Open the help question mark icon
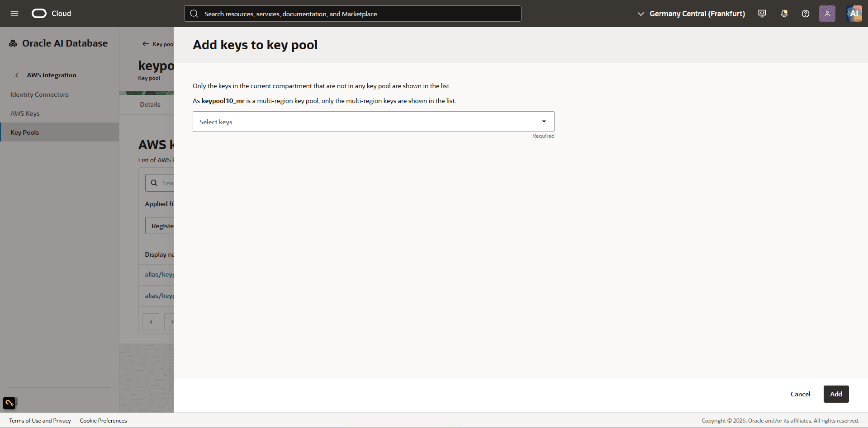The image size is (868, 428). [806, 14]
